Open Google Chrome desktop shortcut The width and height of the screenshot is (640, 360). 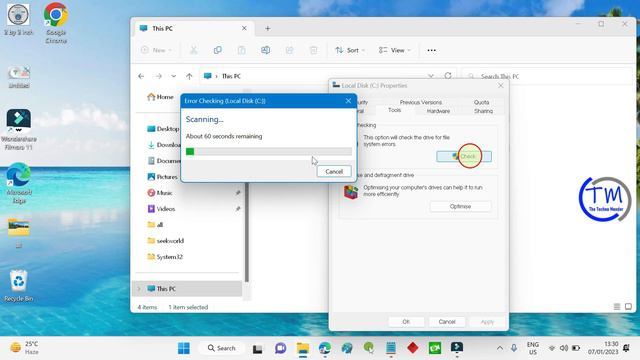[x=56, y=23]
